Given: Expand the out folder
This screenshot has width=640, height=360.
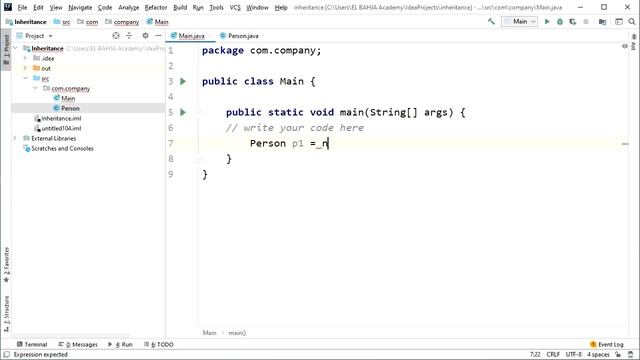Looking at the screenshot, I should [x=25, y=68].
